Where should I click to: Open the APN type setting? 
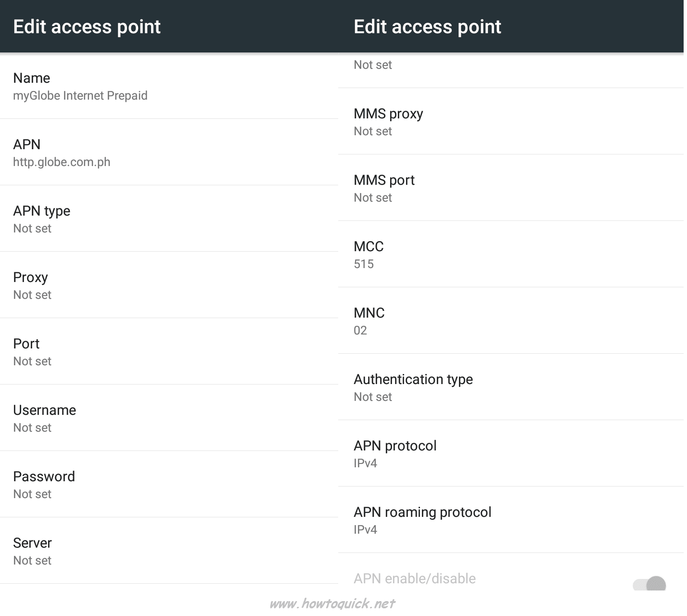click(x=169, y=218)
